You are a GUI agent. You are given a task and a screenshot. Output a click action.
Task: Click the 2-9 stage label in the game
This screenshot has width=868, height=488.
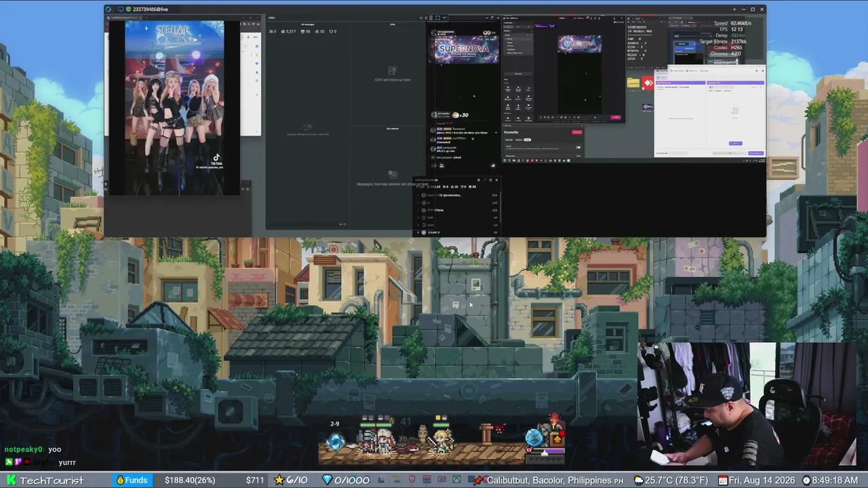pos(334,424)
